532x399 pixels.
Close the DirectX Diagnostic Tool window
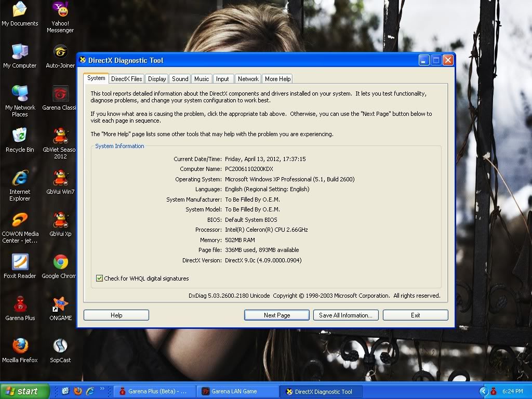[x=448, y=60]
